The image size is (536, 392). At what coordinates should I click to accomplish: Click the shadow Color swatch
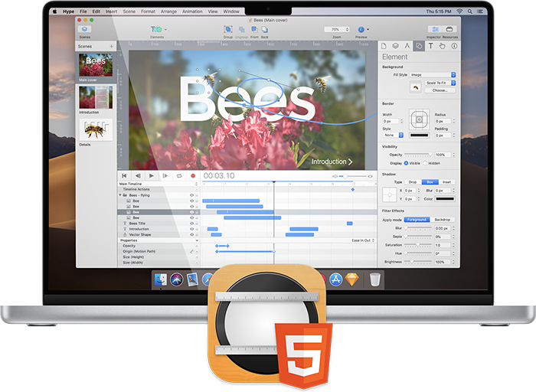(445, 199)
